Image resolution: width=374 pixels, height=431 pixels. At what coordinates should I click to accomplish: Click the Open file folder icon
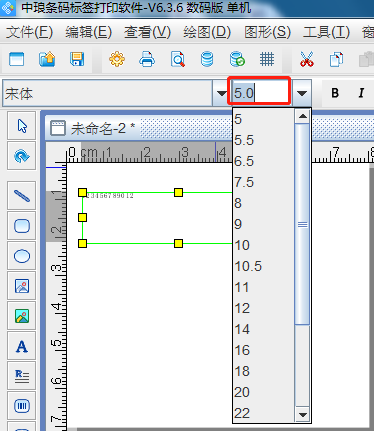click(x=47, y=60)
